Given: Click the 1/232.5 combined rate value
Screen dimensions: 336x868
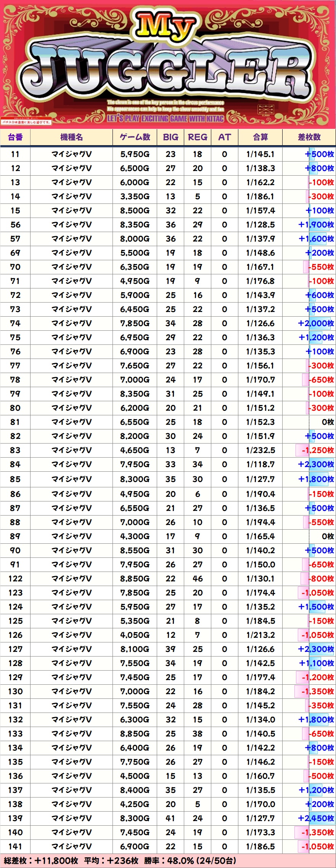Looking at the screenshot, I should click(x=260, y=450).
